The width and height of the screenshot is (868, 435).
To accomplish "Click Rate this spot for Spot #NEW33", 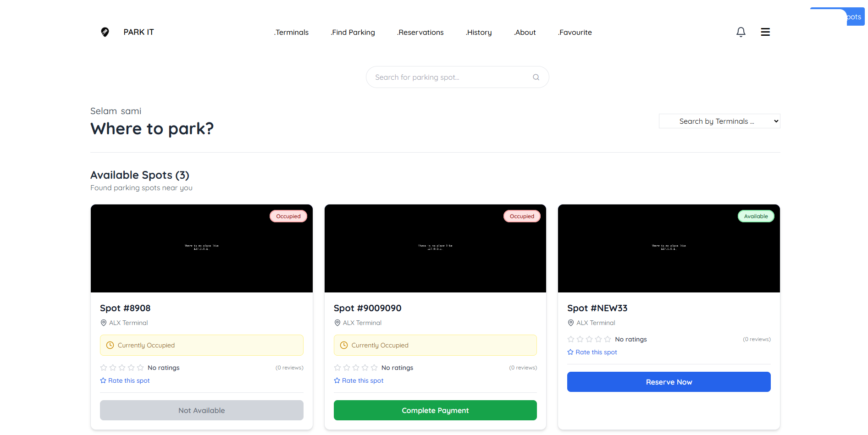I will click(592, 352).
